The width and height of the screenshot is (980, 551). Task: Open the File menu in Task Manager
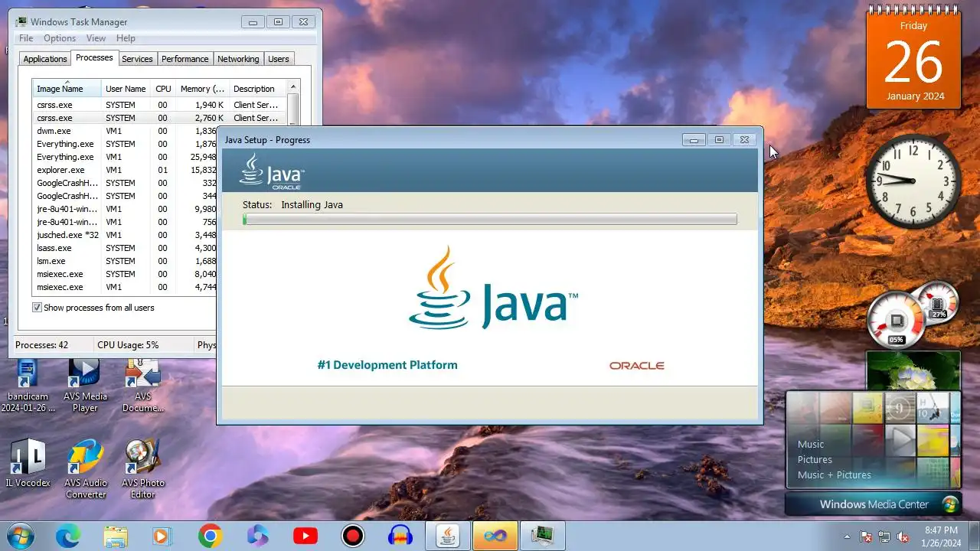[26, 38]
